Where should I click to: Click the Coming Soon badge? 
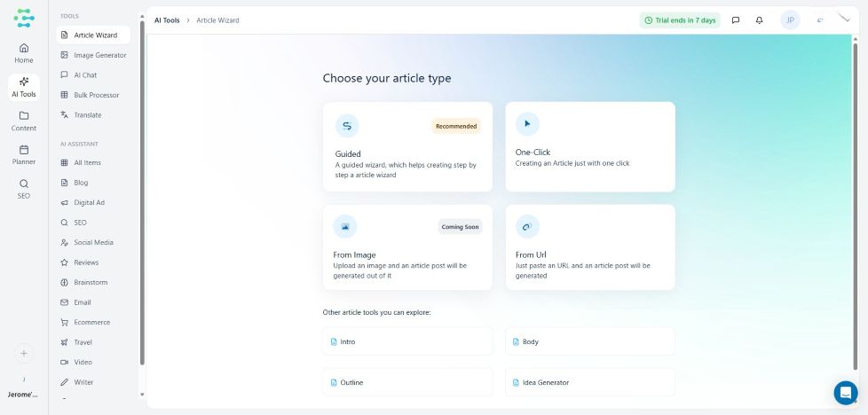click(460, 227)
